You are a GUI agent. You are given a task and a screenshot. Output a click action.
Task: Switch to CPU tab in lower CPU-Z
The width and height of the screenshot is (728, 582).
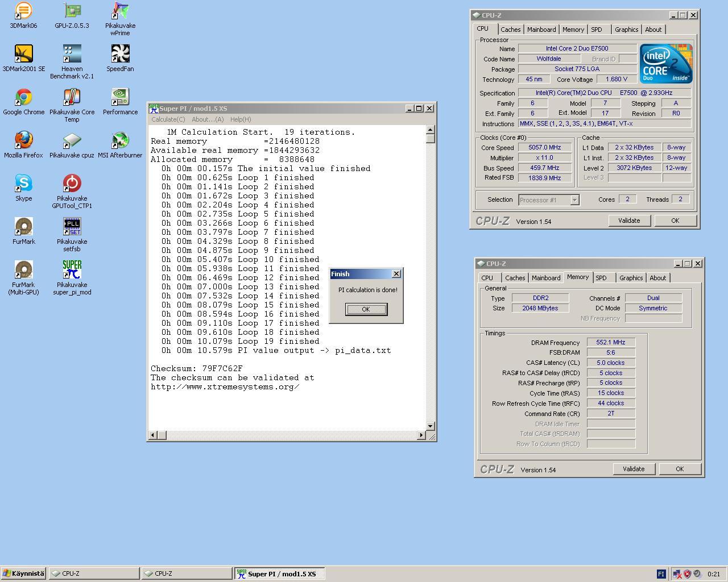pyautogui.click(x=487, y=278)
